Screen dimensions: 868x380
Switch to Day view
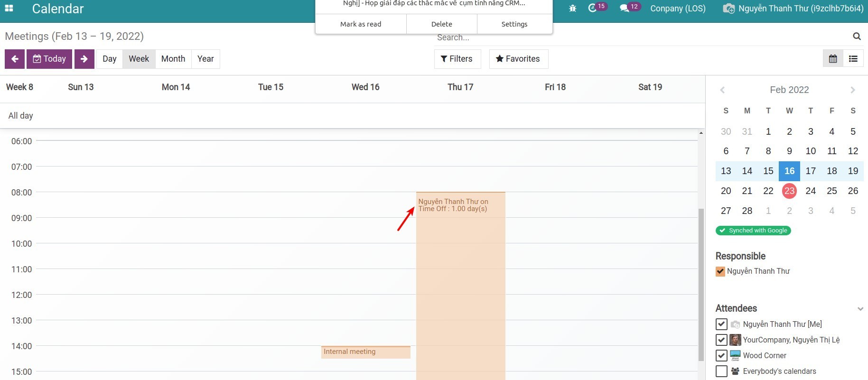click(x=110, y=59)
